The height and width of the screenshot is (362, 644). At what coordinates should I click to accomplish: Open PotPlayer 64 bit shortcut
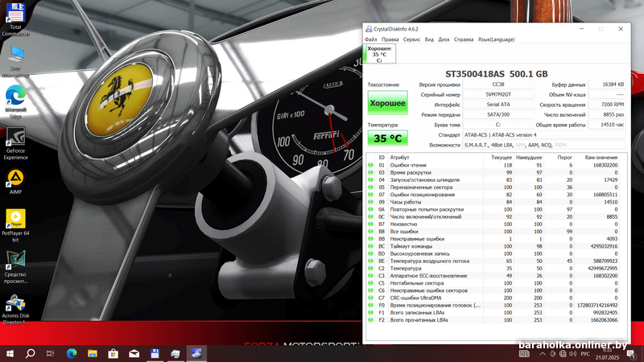click(15, 219)
